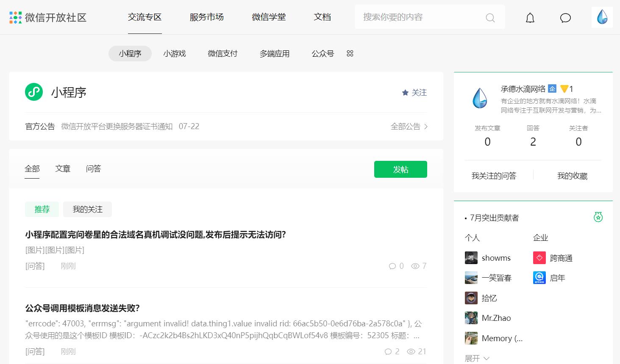Click the yellow level badge icon
Viewport: 620px width, 364px height.
coord(564,89)
